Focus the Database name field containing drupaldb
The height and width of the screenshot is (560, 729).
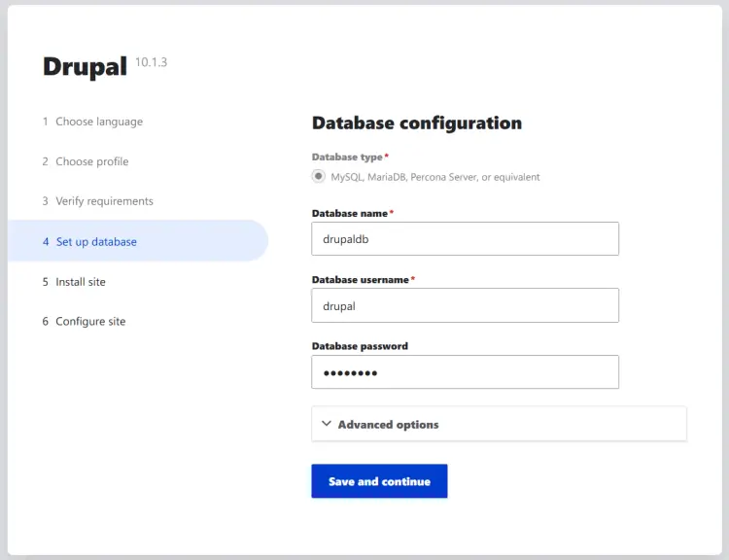pos(465,238)
